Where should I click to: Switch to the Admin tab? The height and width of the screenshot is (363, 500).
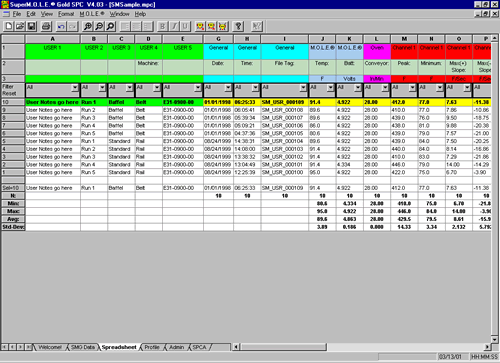[x=177, y=347]
